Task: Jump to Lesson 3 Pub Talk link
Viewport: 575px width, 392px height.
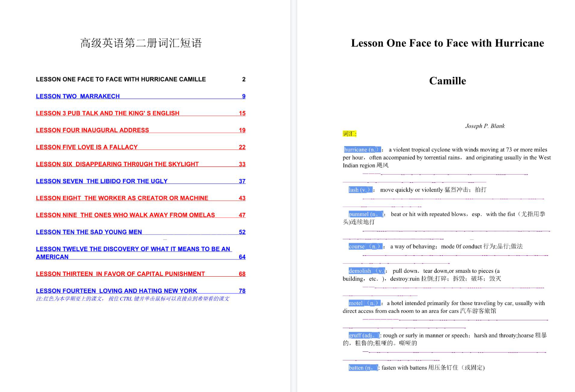Action: pyautogui.click(x=107, y=113)
